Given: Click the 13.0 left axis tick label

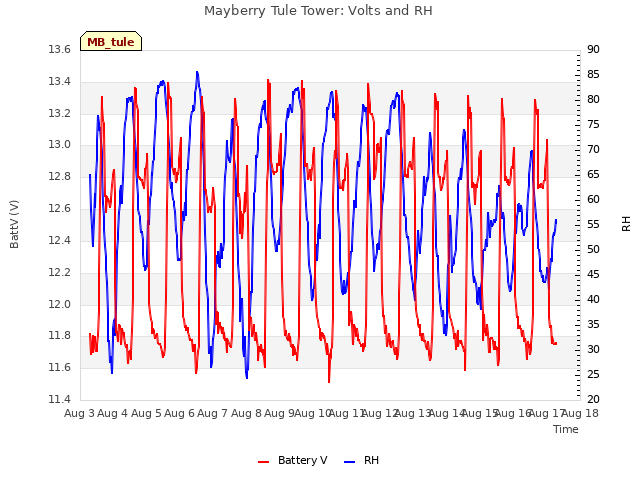Looking at the screenshot, I should click(x=60, y=145).
